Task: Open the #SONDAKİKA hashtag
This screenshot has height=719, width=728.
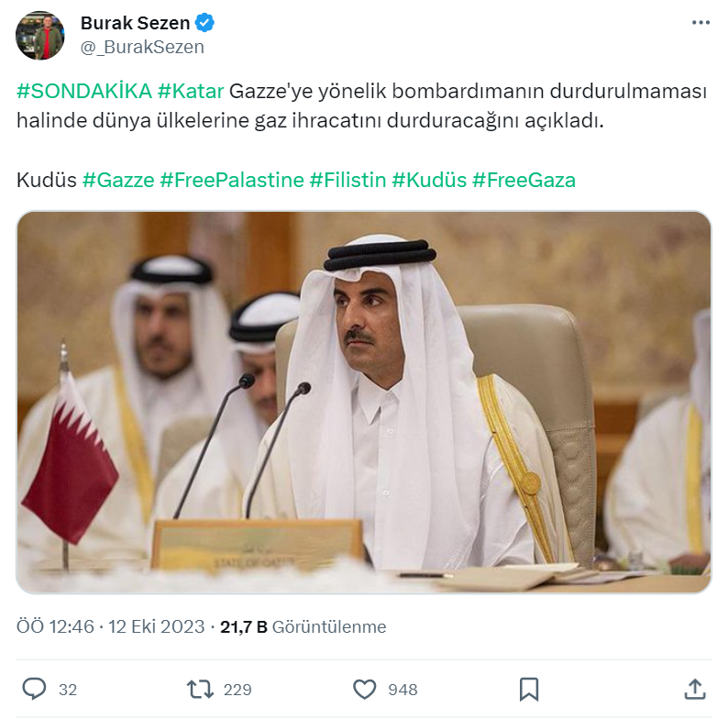Action: 84,91
